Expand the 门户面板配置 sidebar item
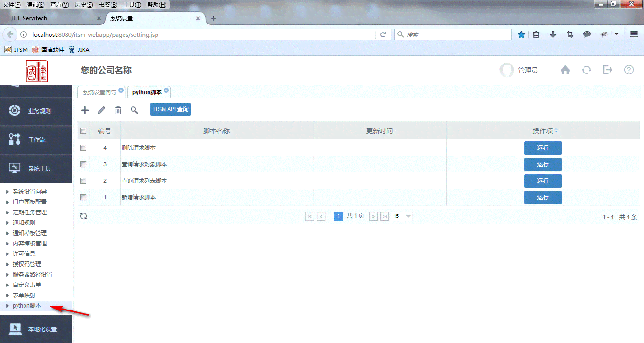644x343 pixels. 29,202
